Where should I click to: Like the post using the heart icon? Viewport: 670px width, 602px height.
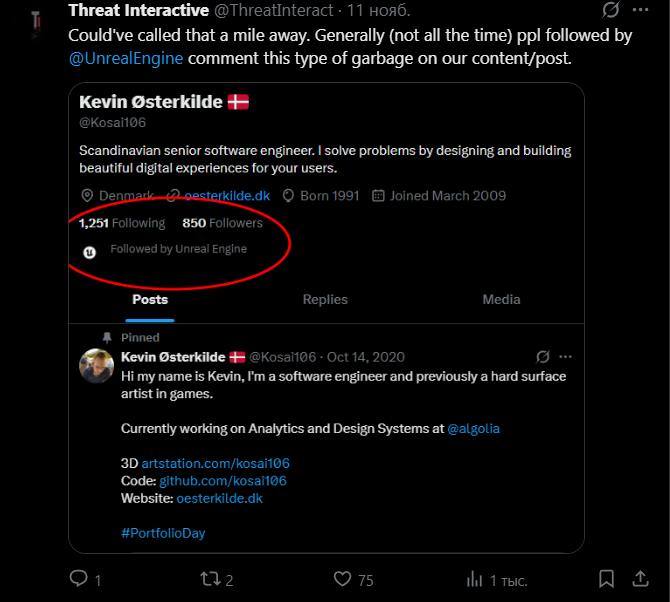(343, 579)
